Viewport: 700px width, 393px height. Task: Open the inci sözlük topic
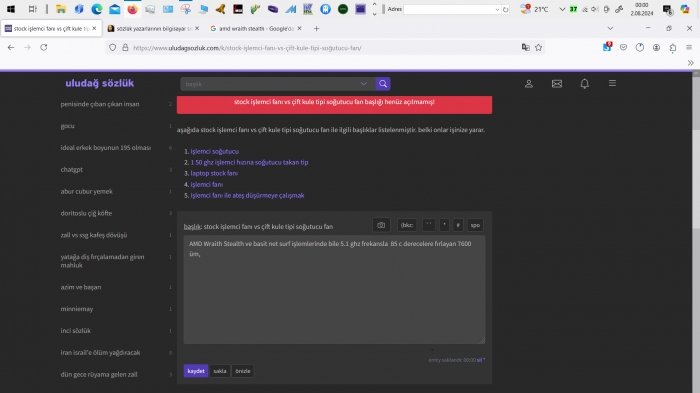coord(75,331)
